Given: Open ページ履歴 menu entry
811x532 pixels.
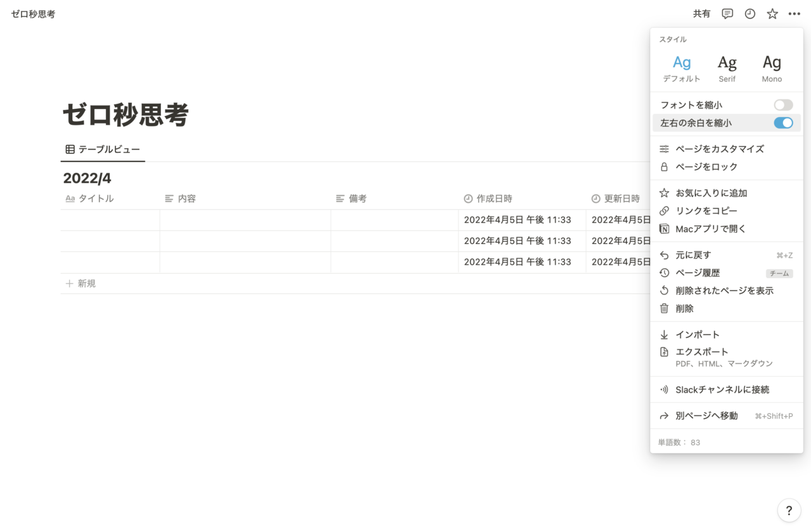Looking at the screenshot, I should (x=727, y=272).
